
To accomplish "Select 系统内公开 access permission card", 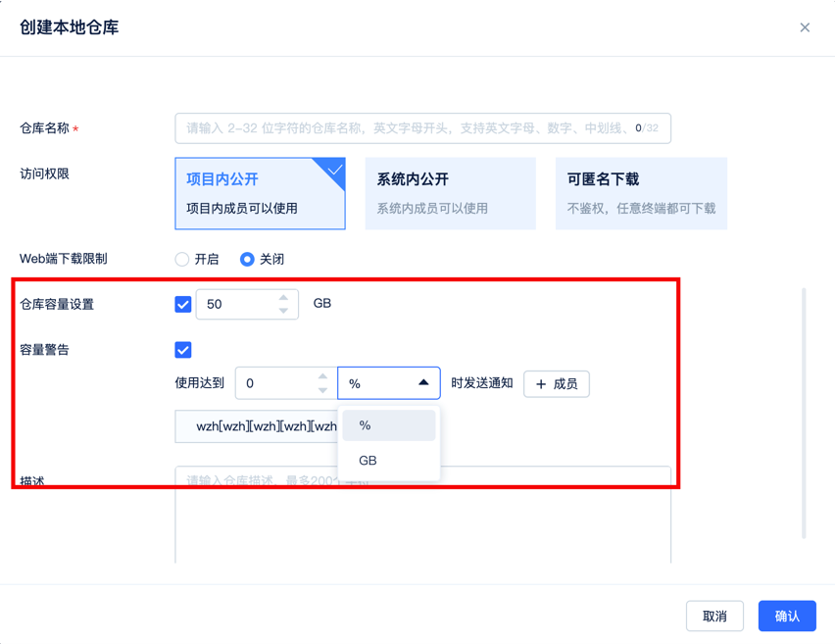I will tap(450, 193).
